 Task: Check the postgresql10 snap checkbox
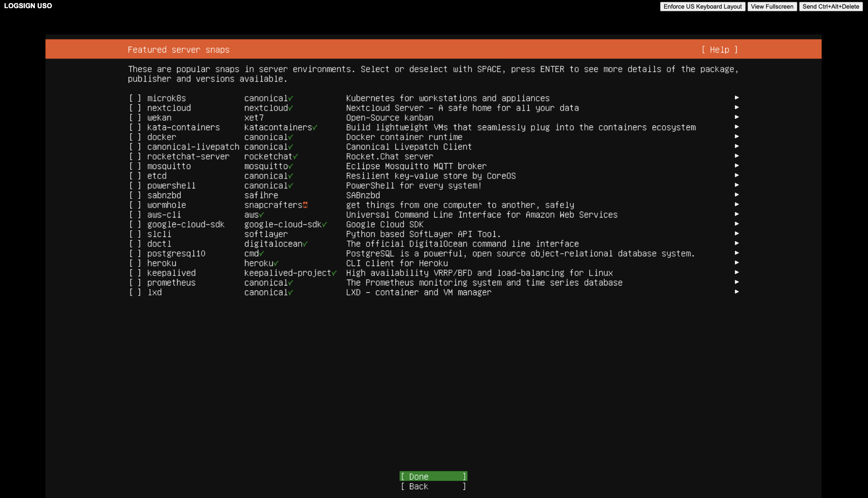[135, 254]
